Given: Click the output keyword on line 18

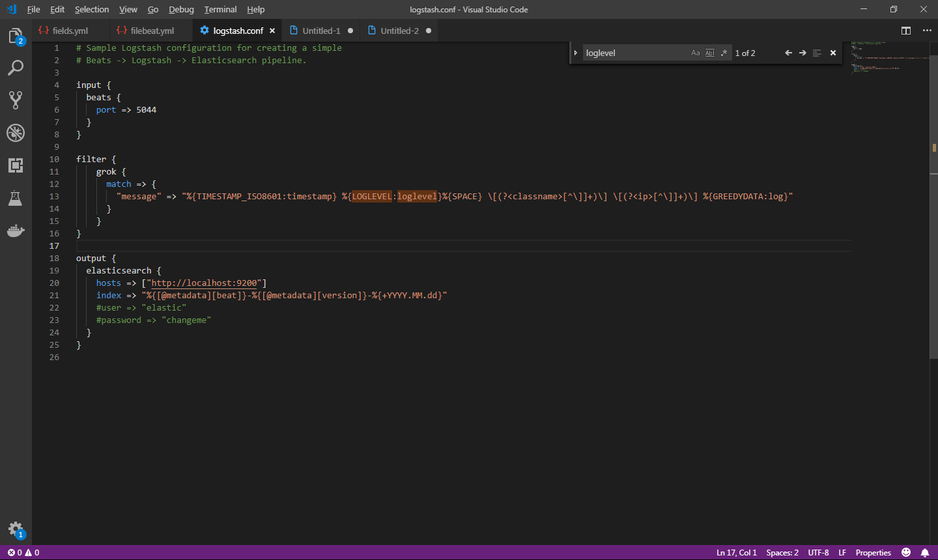Looking at the screenshot, I should (91, 259).
